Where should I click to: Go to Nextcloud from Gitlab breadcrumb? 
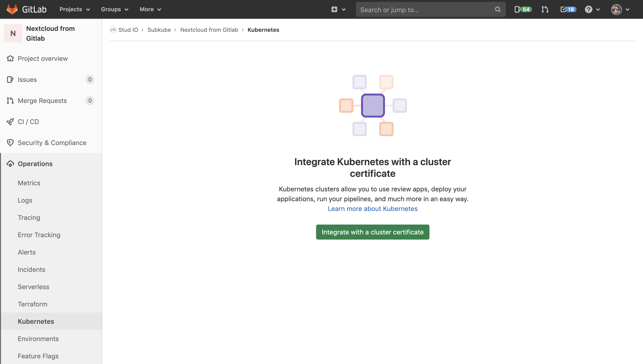[x=209, y=30]
